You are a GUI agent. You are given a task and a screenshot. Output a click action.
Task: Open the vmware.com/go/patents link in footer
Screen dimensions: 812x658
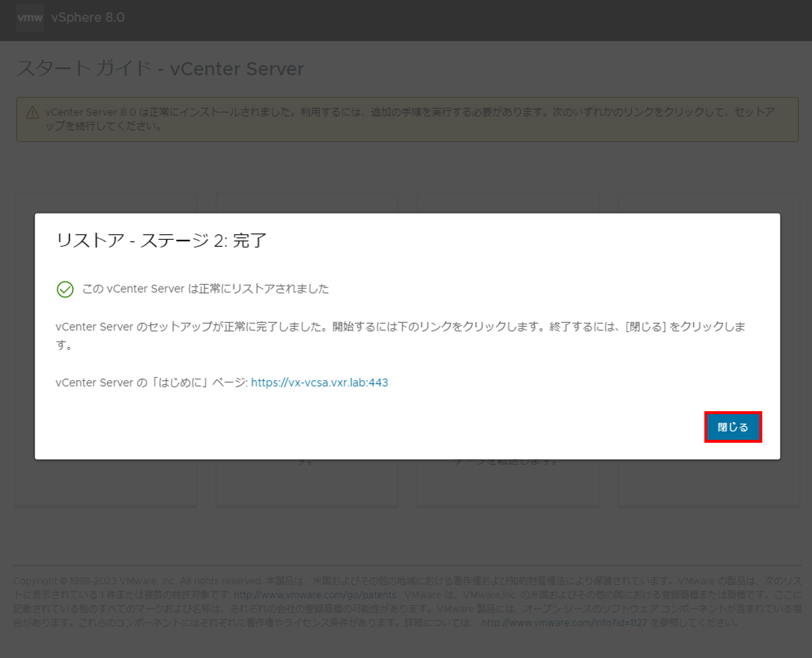click(x=315, y=595)
